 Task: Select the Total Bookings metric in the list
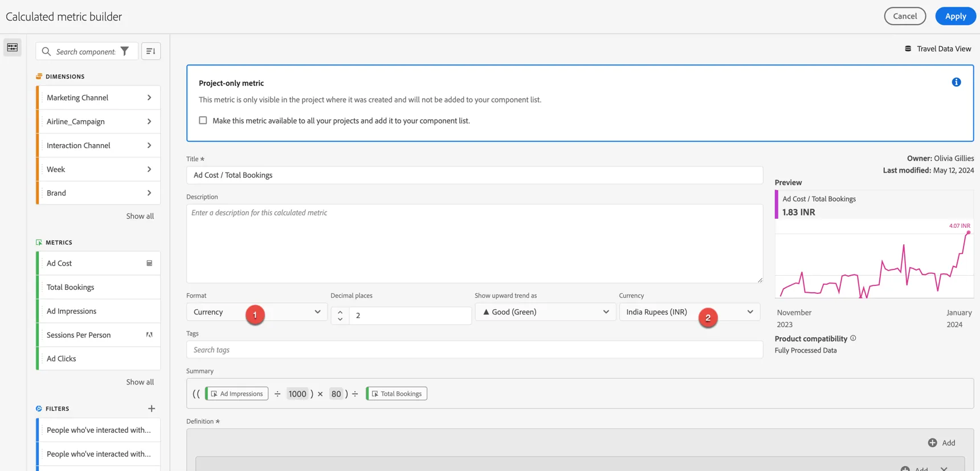click(x=98, y=287)
